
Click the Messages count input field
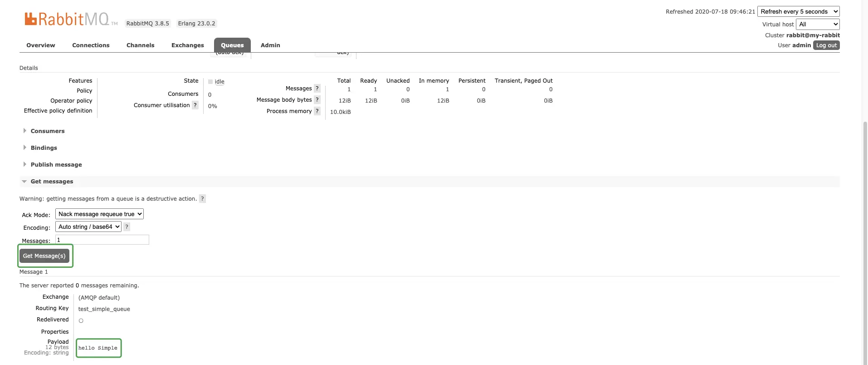(102, 240)
